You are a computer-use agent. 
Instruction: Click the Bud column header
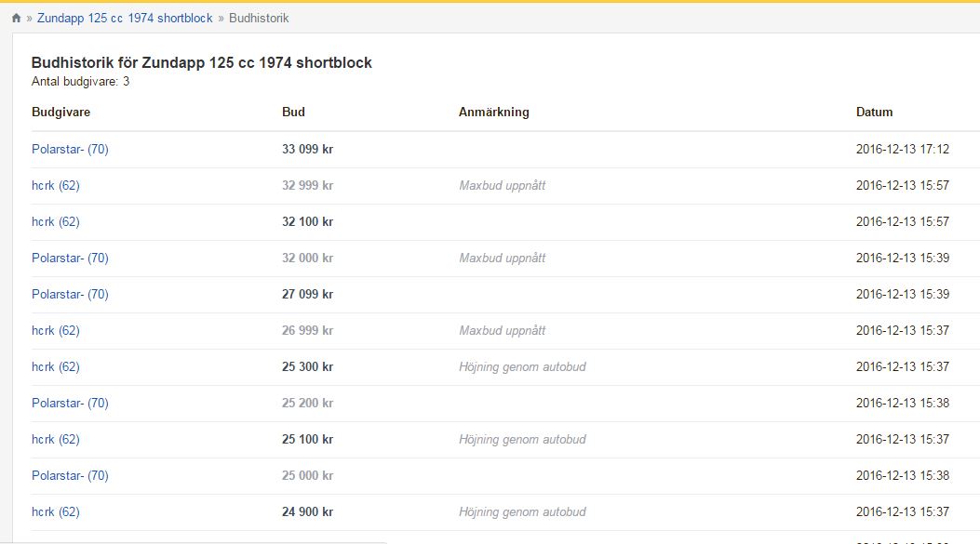(x=293, y=112)
